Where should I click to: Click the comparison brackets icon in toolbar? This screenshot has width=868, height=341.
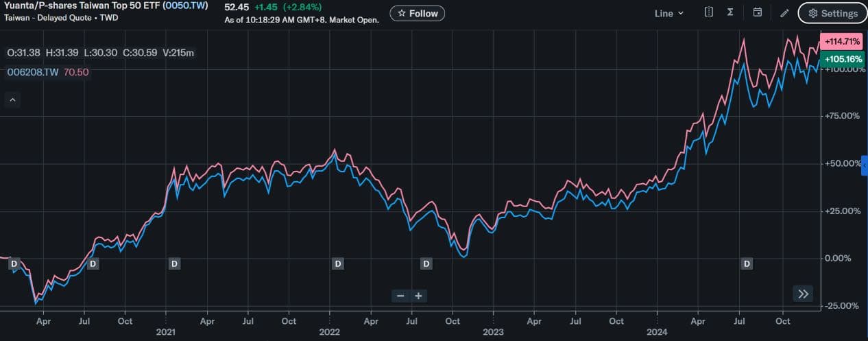[709, 12]
